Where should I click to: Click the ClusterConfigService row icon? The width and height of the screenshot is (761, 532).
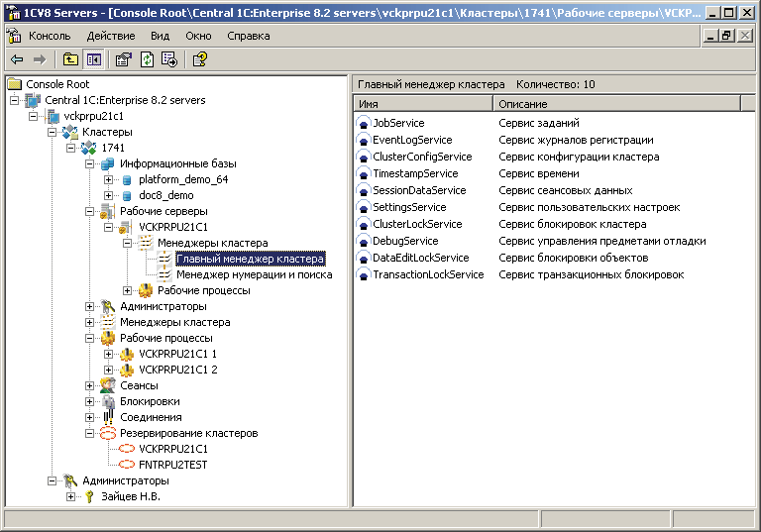pos(364,157)
